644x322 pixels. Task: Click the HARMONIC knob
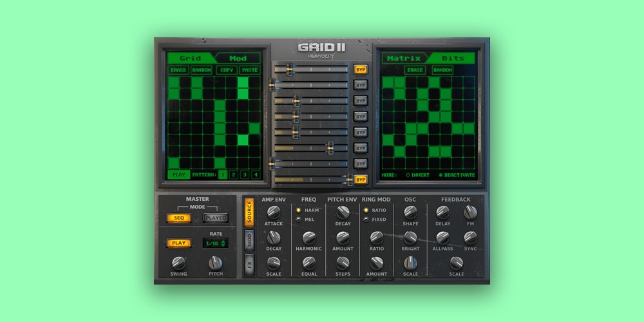click(x=309, y=238)
